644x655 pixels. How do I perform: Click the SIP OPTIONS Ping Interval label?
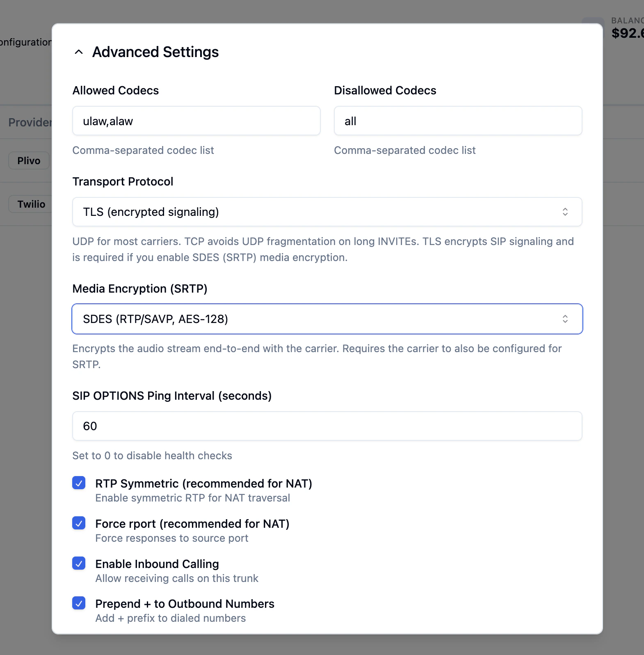[172, 396]
